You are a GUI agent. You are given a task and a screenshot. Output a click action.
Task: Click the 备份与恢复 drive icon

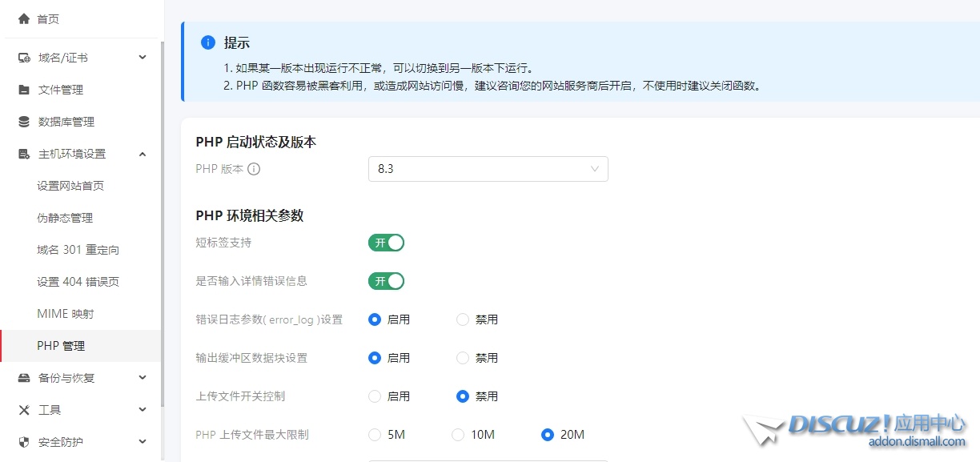coord(24,378)
